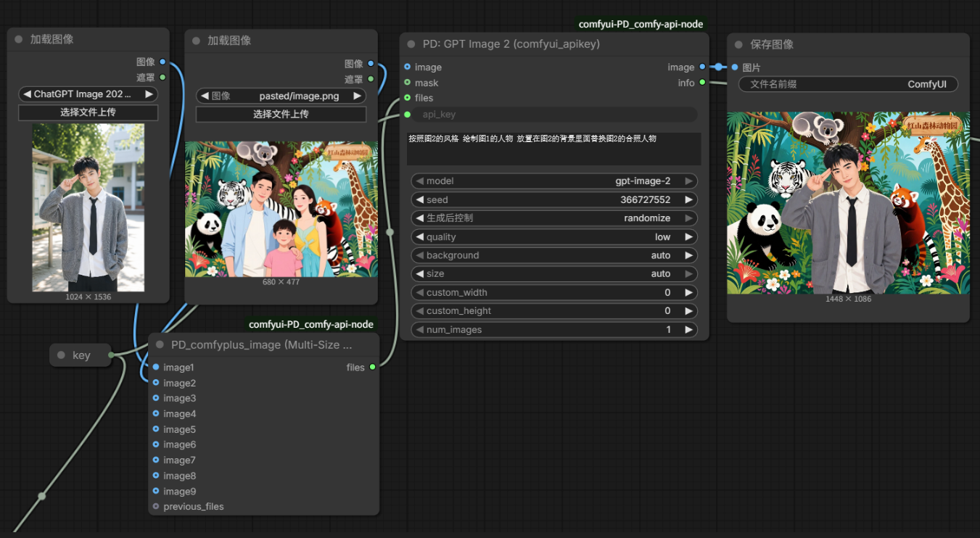The height and width of the screenshot is (538, 980).
Task: Open the background dropdown showing auto
Action: 554,255
